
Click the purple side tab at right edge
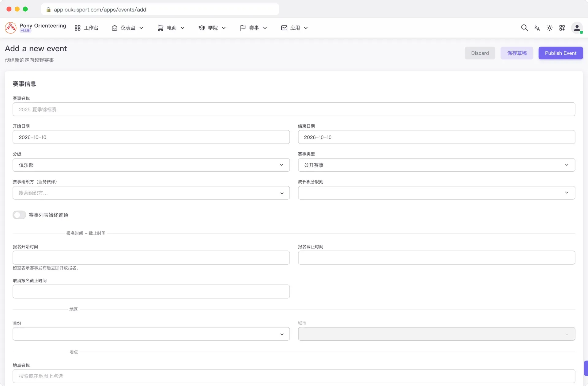click(x=586, y=368)
